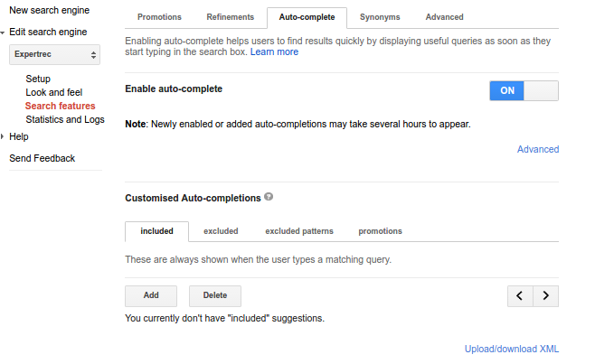Go to previous page of suggestions
The image size is (614, 364).
tap(519, 295)
